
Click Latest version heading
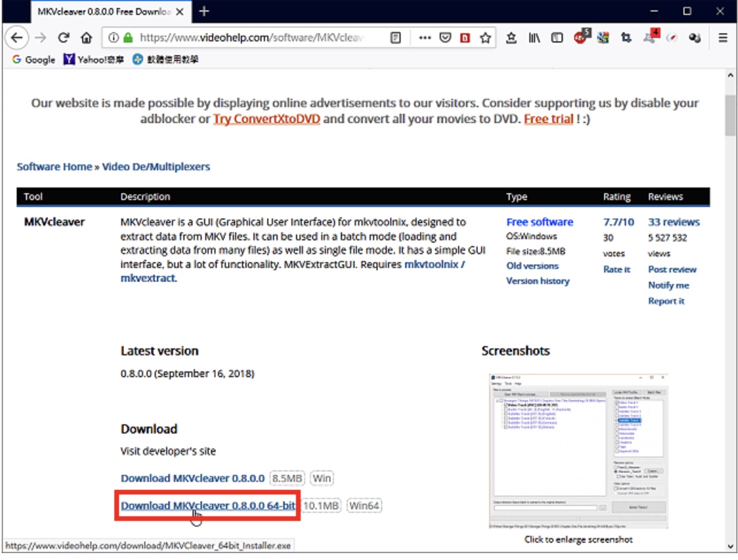(160, 351)
